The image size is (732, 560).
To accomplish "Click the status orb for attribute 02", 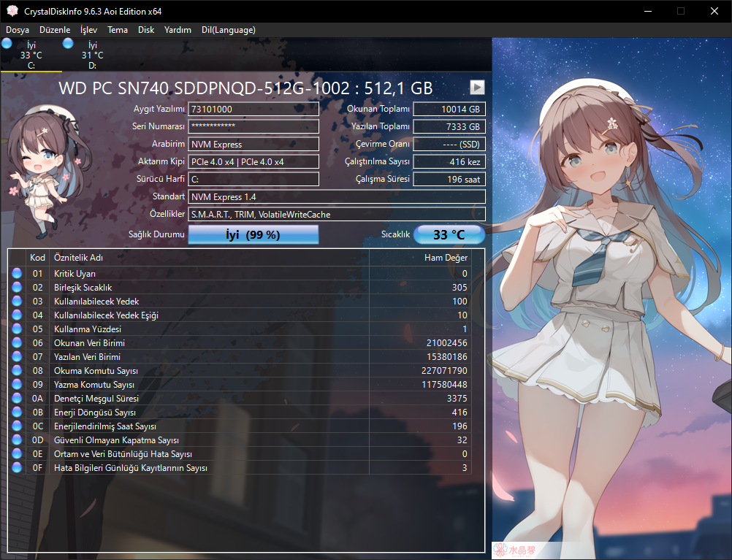I will pos(17,287).
